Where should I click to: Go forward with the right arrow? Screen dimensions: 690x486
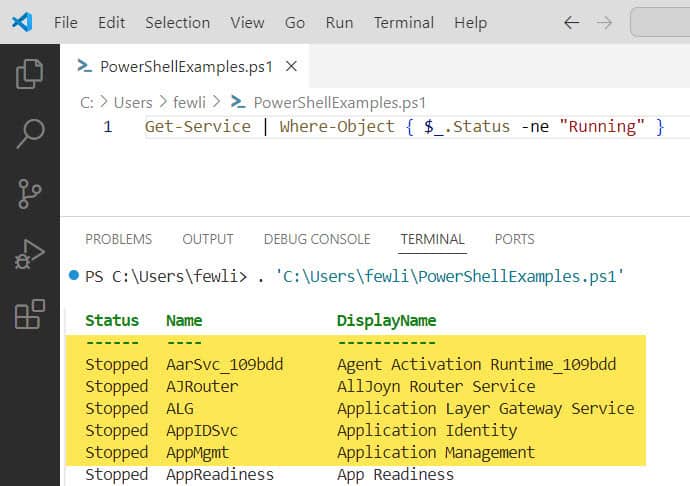604,22
